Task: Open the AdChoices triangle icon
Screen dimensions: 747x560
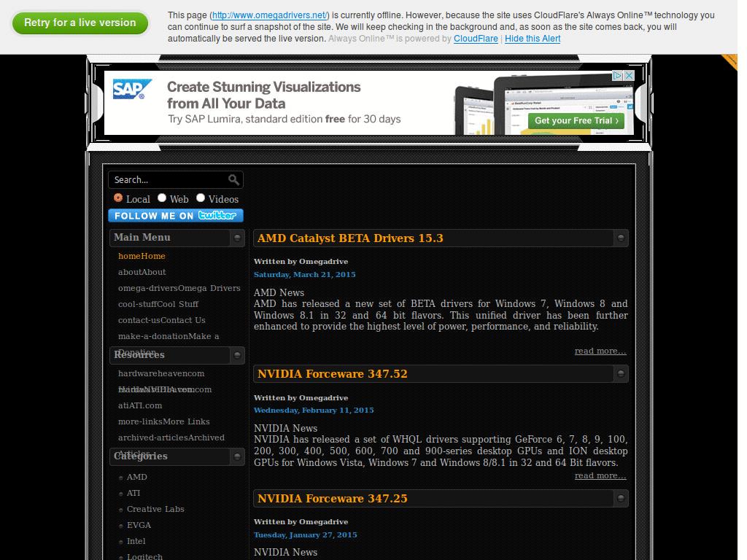Action: [x=617, y=75]
